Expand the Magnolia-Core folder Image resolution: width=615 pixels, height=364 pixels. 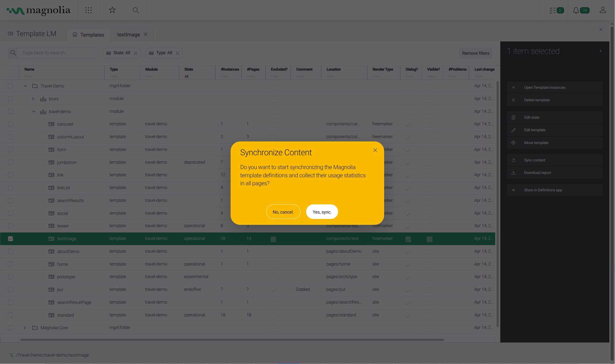click(x=25, y=328)
